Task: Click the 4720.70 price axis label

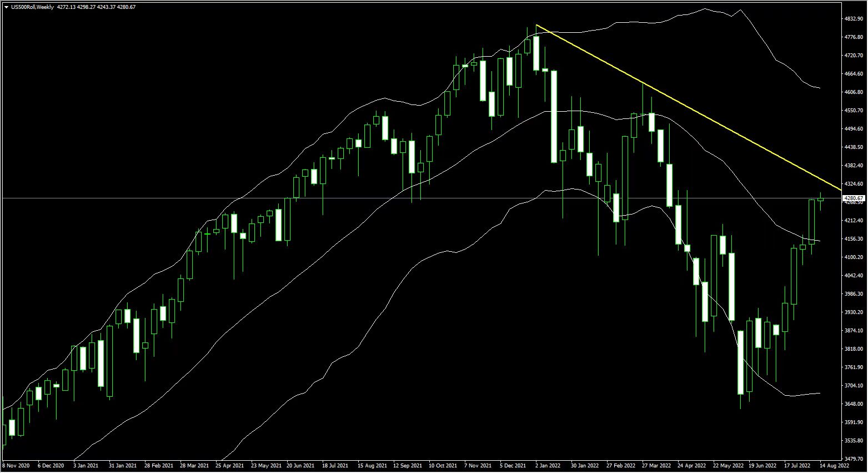Action: tap(852, 56)
